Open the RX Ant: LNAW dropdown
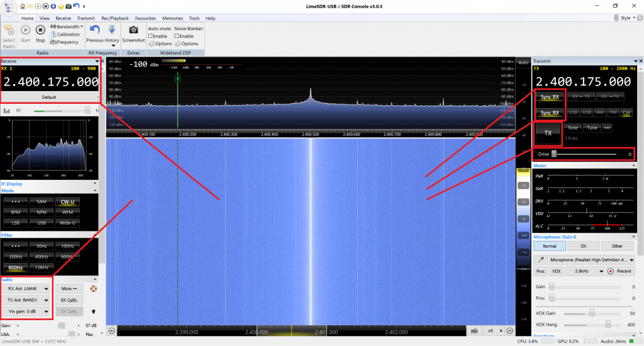 coord(26,289)
